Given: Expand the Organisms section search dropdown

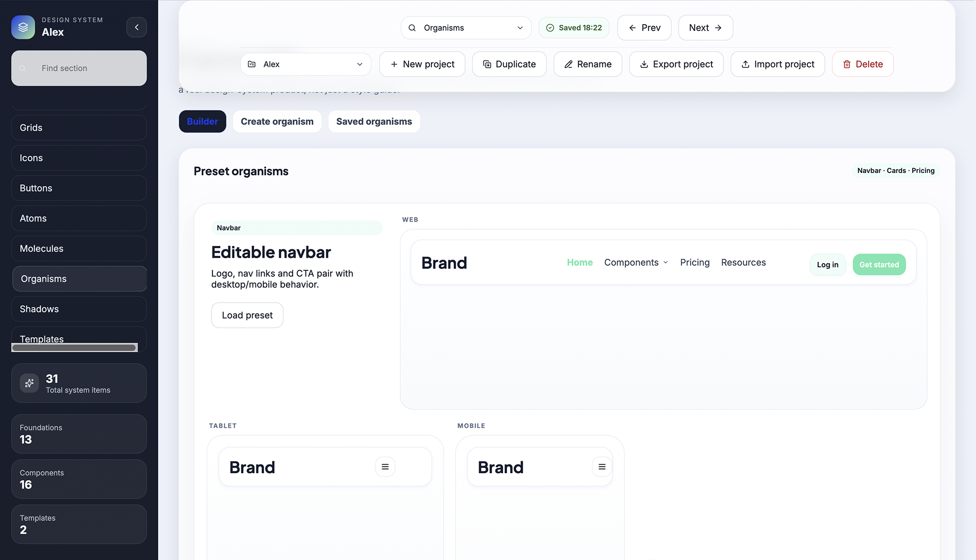Looking at the screenshot, I should (519, 28).
